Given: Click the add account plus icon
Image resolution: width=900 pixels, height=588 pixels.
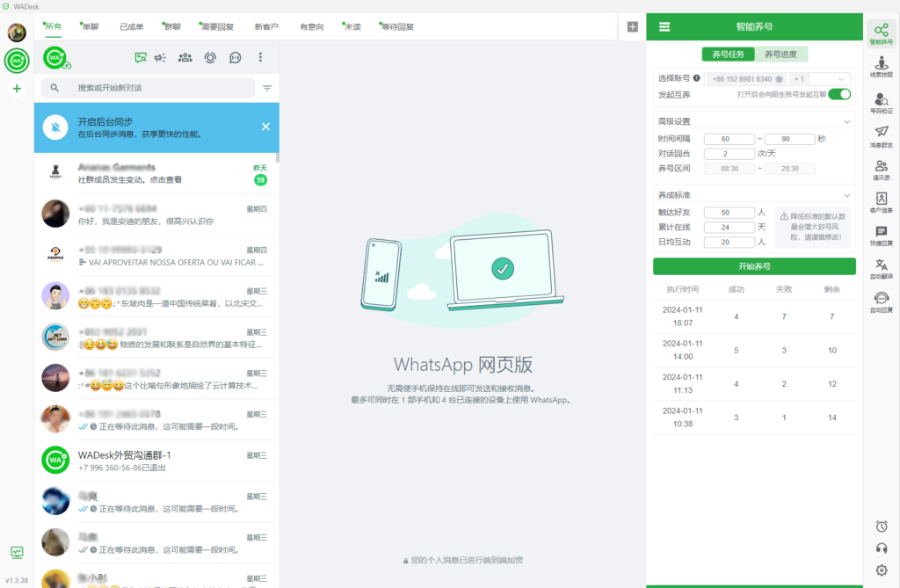Looking at the screenshot, I should (17, 89).
